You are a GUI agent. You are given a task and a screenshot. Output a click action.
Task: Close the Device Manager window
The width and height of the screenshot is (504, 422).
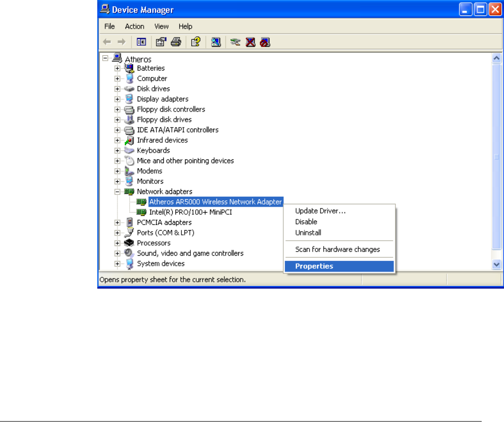pyautogui.click(x=495, y=10)
